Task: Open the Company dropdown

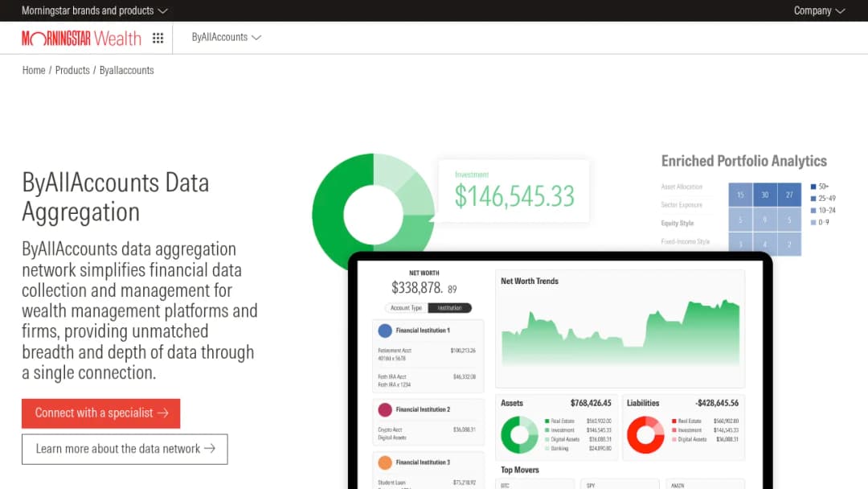Action: (x=819, y=10)
